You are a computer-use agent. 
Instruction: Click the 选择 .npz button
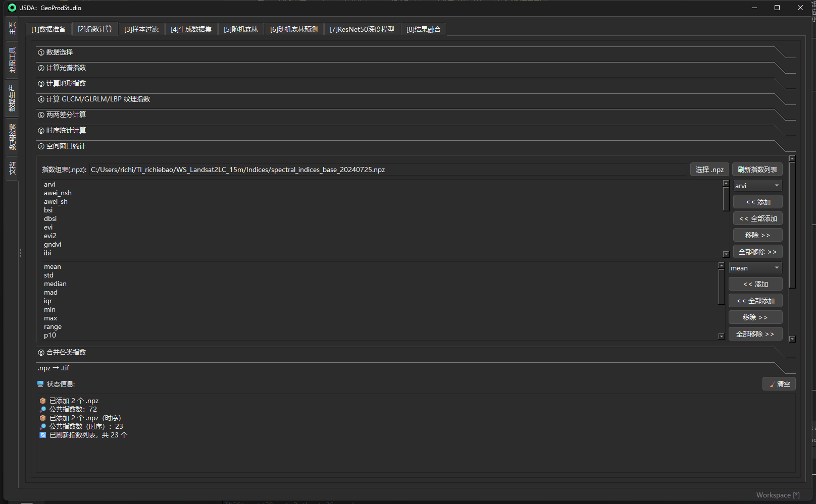(709, 170)
